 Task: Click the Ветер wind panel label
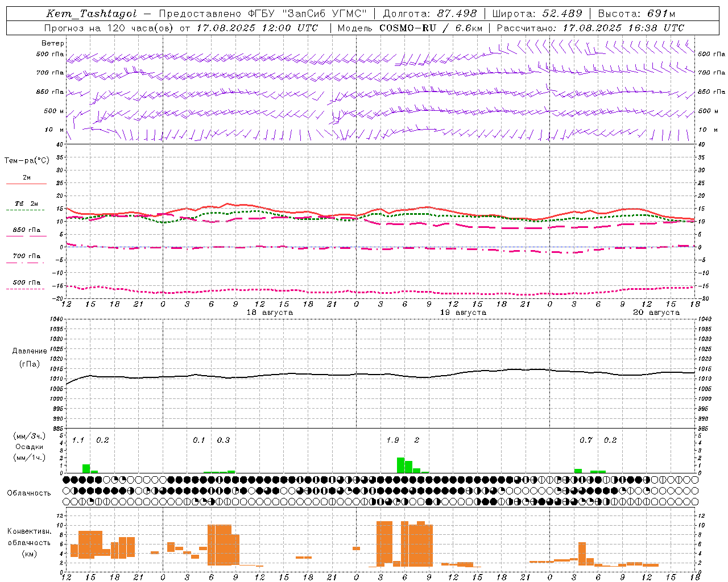[53, 43]
